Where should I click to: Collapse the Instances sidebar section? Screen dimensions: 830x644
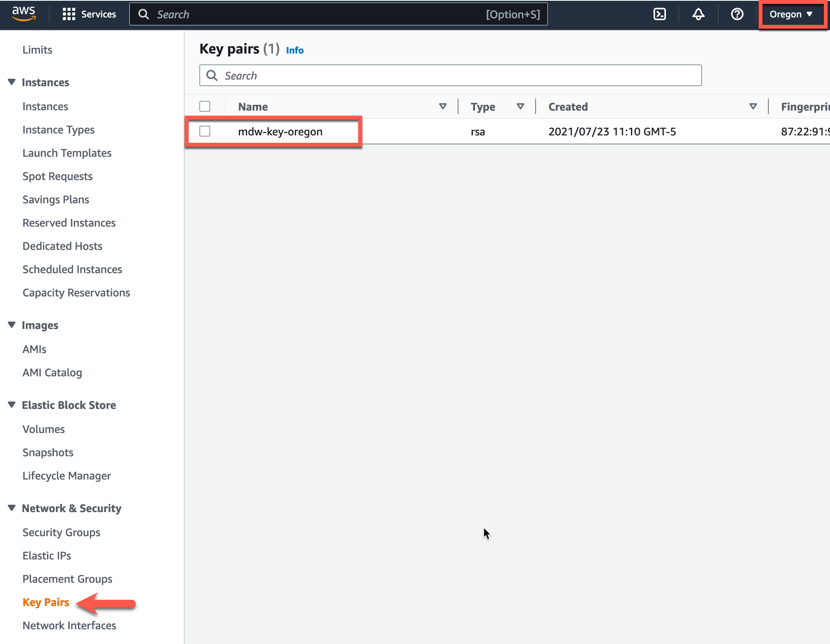(x=12, y=82)
